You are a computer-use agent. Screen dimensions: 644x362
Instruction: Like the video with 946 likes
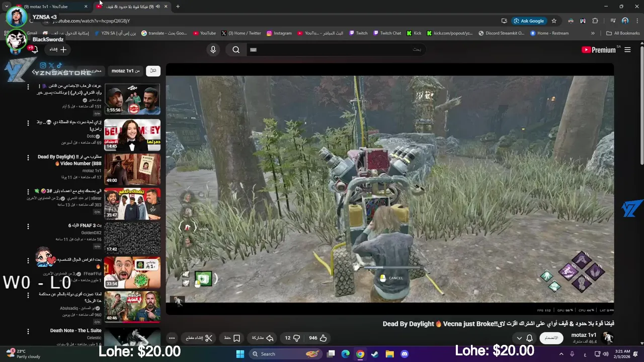[318, 338]
